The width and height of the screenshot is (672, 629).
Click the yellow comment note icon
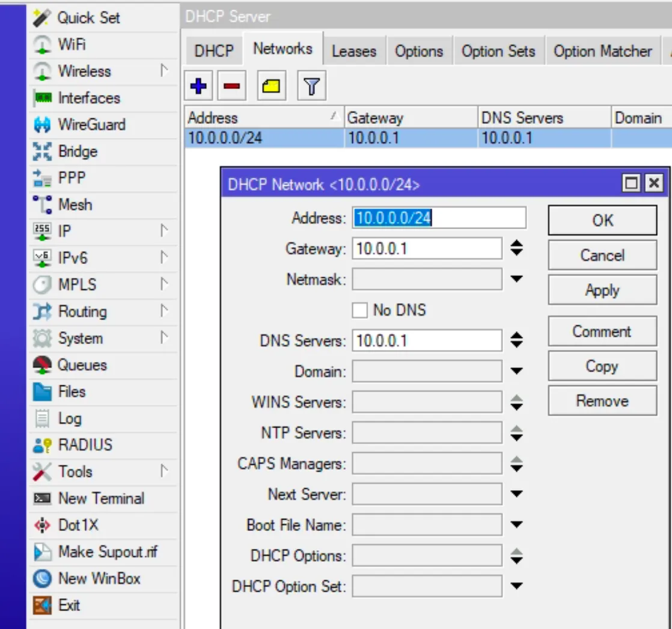pyautogui.click(x=271, y=86)
